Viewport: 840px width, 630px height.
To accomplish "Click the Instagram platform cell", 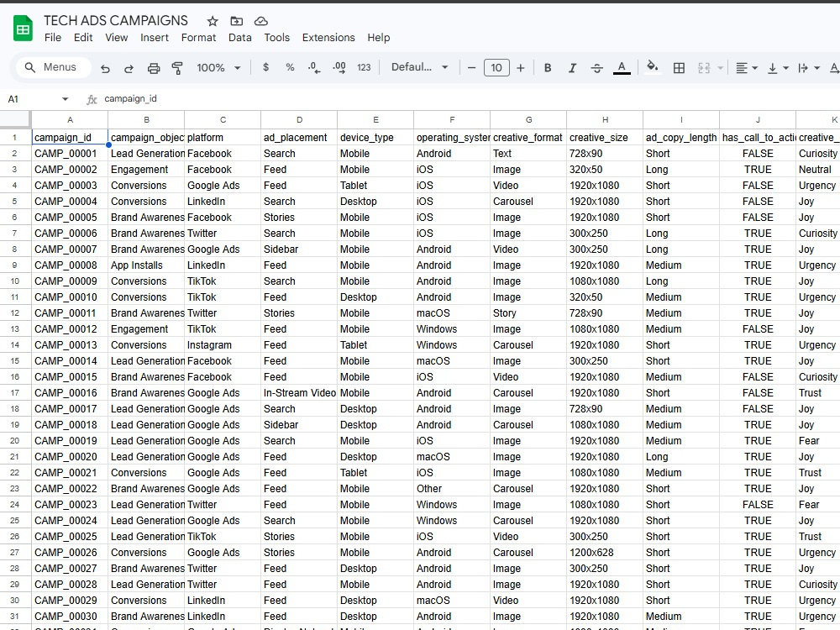I will coord(223,345).
